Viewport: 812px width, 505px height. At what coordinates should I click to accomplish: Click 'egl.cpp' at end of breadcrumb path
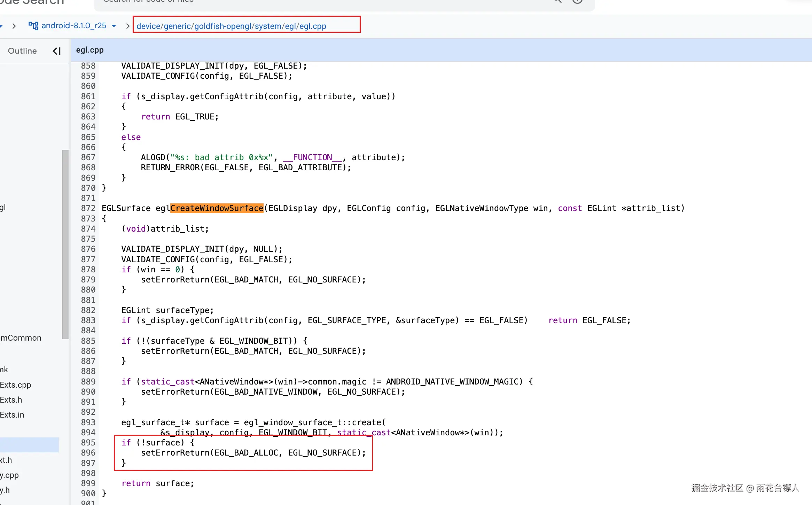tap(313, 26)
